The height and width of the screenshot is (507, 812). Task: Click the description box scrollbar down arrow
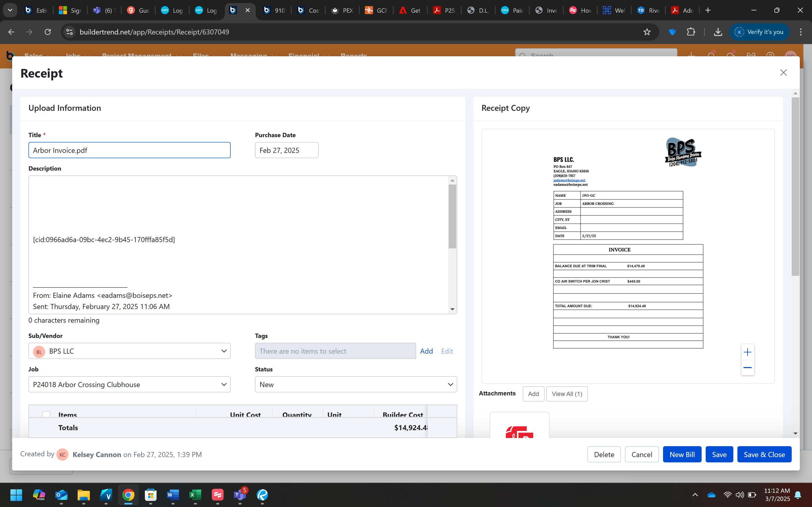click(452, 309)
